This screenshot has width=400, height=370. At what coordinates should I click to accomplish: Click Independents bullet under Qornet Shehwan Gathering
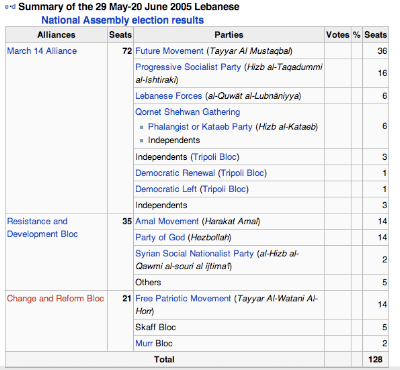click(174, 140)
